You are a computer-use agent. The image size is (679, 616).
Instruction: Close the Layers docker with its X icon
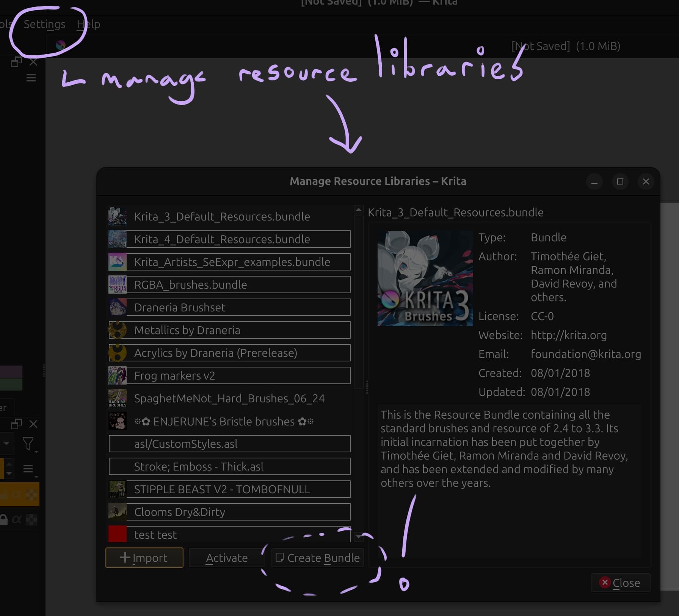pyautogui.click(x=33, y=424)
